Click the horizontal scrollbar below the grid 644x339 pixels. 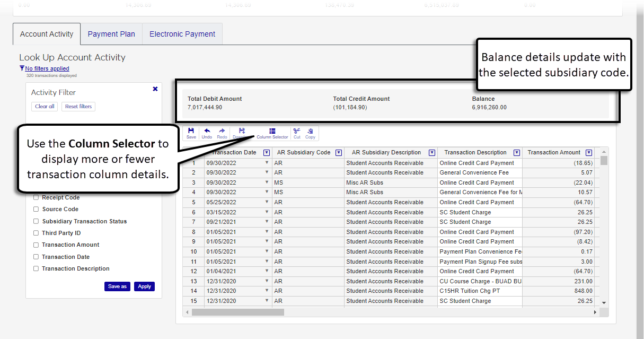pyautogui.click(x=237, y=312)
